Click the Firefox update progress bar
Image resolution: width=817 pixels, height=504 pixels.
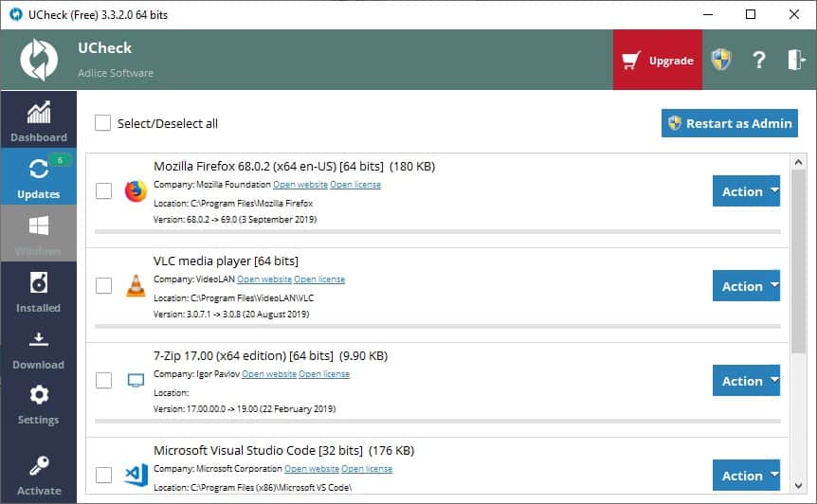[x=437, y=231]
